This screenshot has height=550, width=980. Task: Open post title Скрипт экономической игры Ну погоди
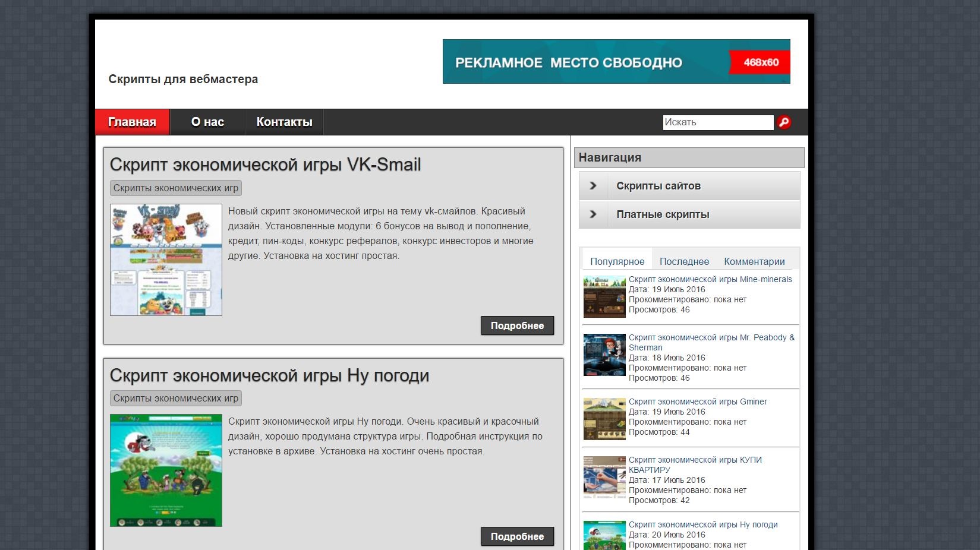click(269, 375)
